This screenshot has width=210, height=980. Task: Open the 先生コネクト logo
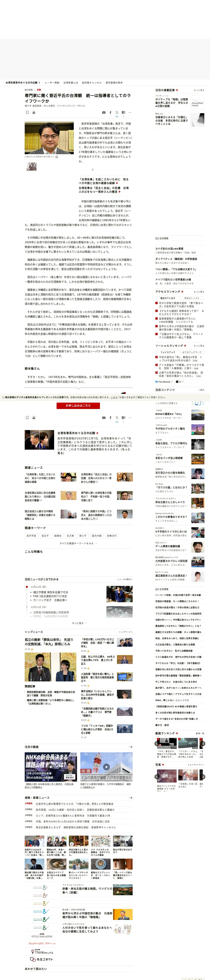[x=42, y=959]
